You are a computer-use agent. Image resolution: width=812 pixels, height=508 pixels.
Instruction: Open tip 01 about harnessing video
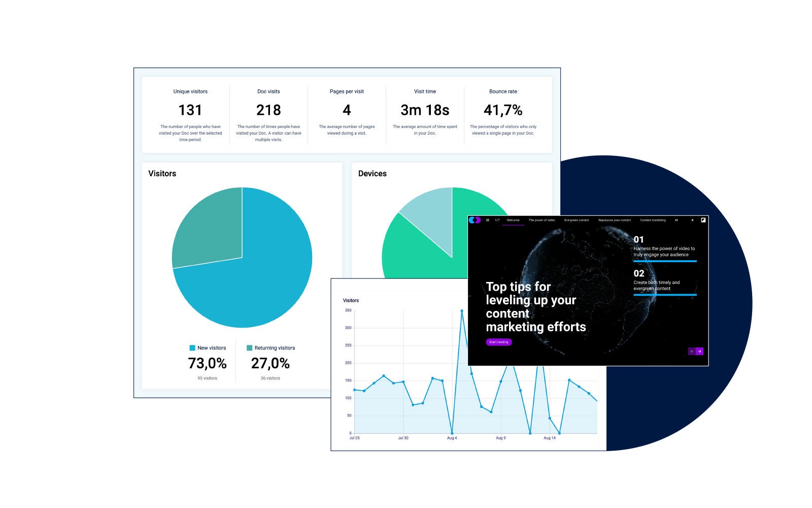pos(665,248)
